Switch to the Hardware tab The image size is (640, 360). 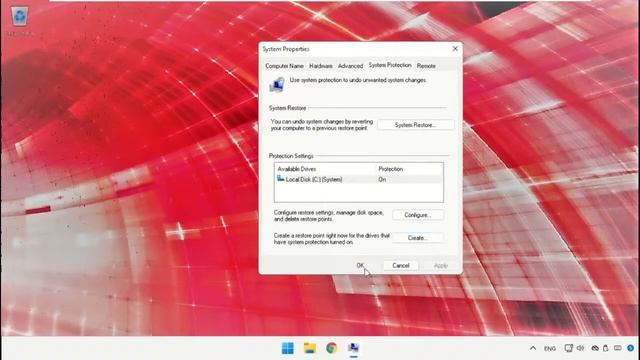pos(321,66)
